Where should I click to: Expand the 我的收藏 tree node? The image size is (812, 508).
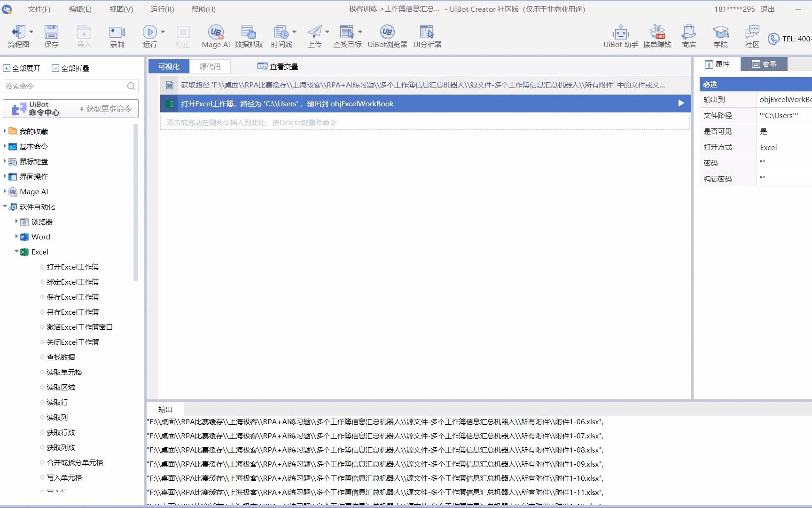(x=5, y=131)
